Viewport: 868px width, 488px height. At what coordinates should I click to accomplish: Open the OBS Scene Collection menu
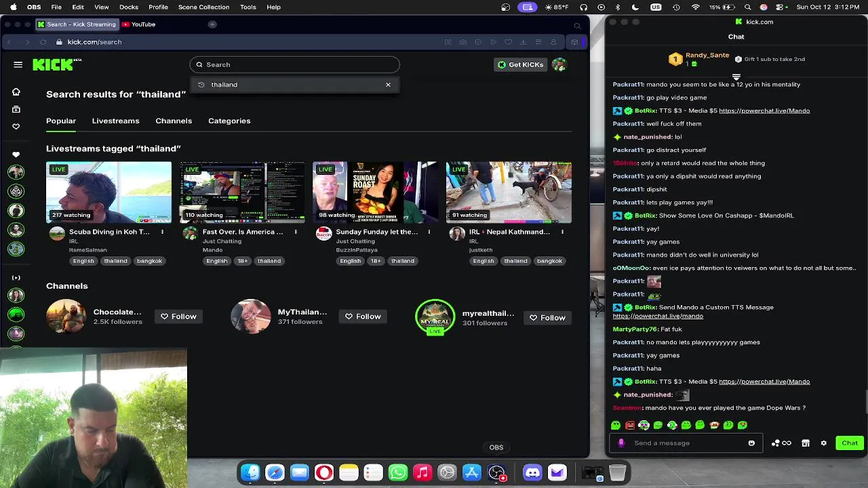(203, 7)
